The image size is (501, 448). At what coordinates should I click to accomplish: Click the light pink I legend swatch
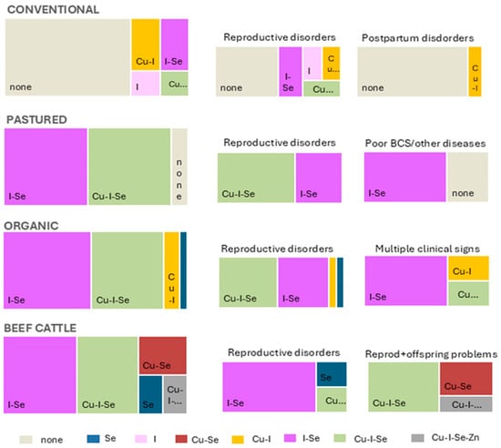point(140,439)
